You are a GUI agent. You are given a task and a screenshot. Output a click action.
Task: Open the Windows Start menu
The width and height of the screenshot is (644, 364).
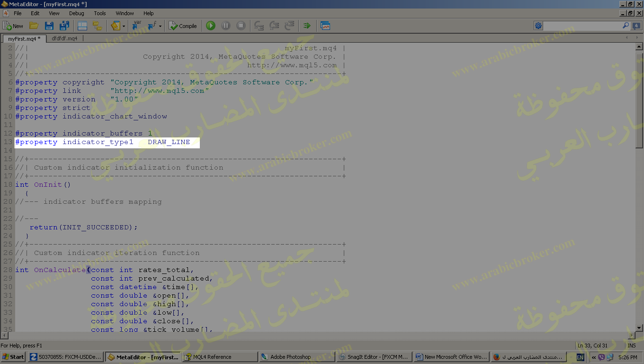(13, 357)
